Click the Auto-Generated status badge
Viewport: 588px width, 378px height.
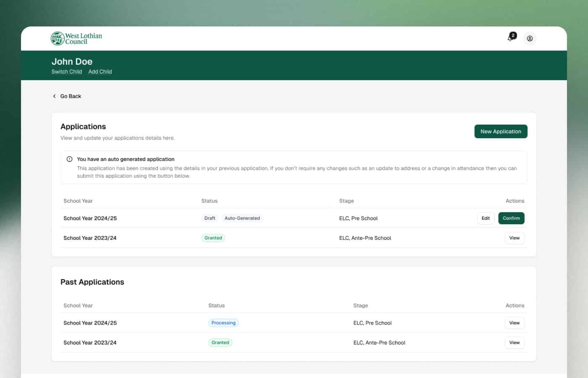tap(242, 218)
